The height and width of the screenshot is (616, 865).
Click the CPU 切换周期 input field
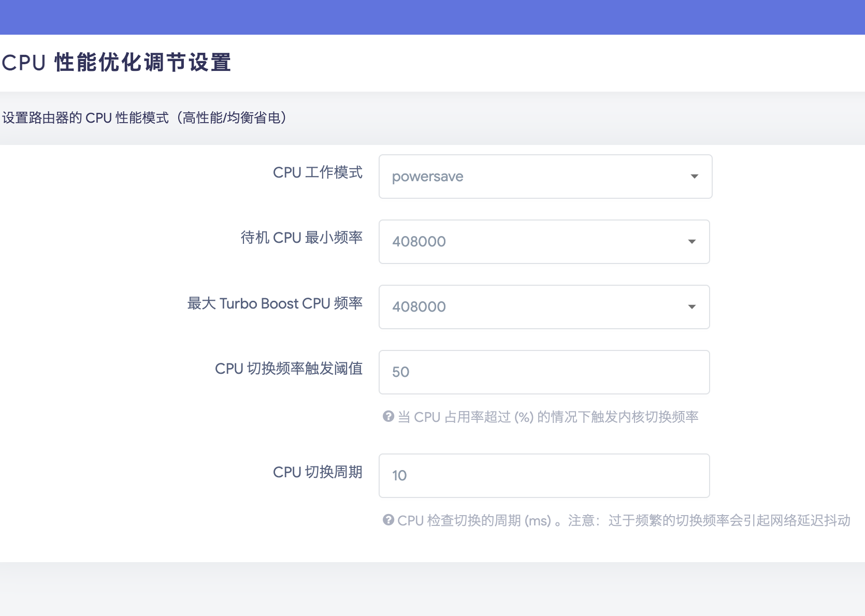(x=544, y=476)
